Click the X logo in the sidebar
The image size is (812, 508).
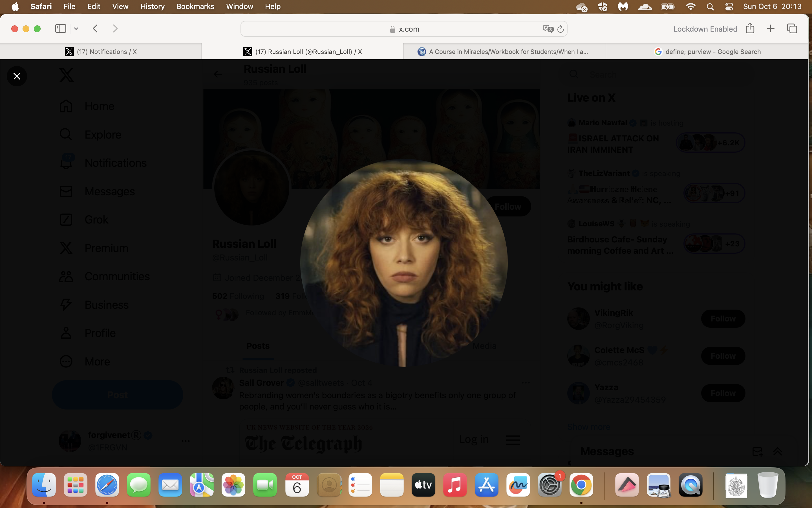pos(67,75)
